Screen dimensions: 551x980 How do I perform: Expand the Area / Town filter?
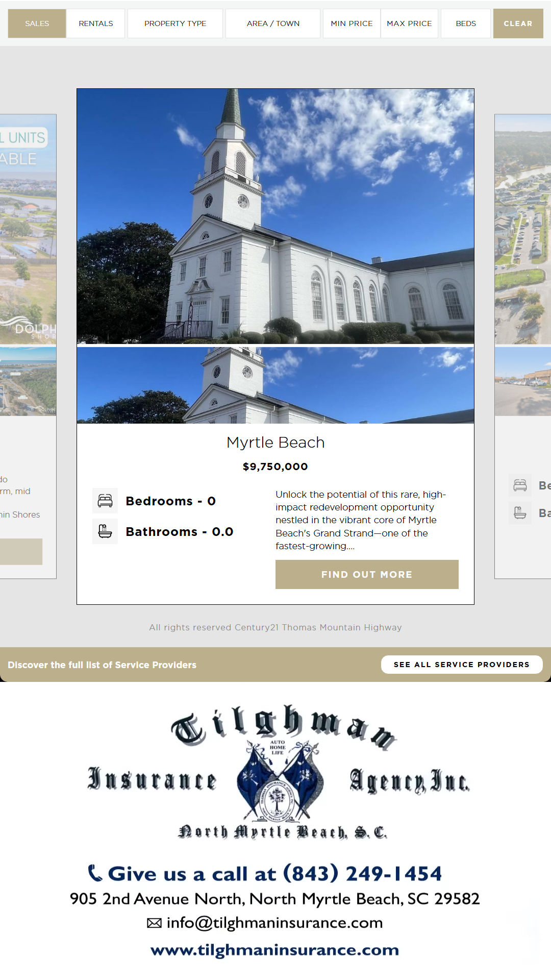coord(273,23)
